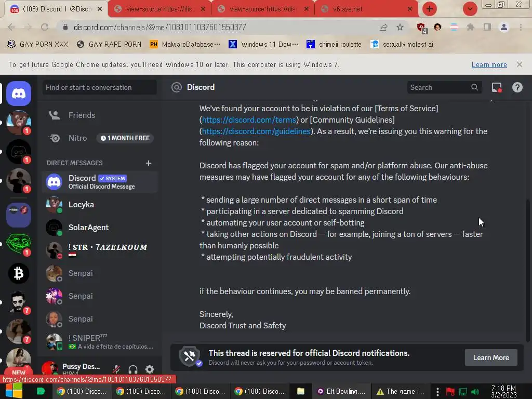Click the @ Discord channel header title
The image size is (532, 399).
click(201, 87)
